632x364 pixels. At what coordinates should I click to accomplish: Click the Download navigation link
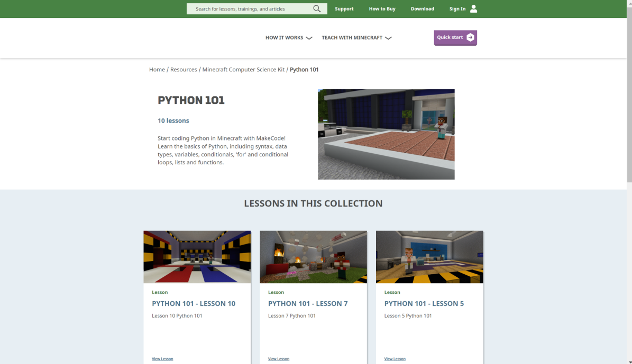(422, 8)
